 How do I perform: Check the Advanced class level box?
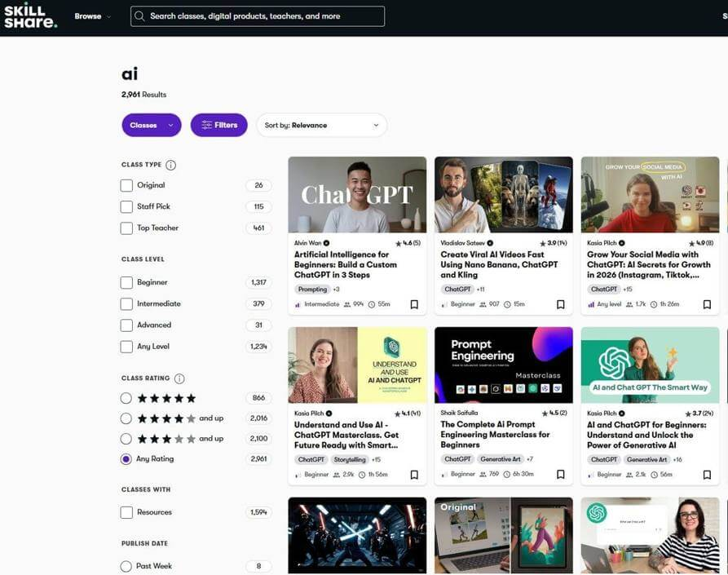[126, 325]
